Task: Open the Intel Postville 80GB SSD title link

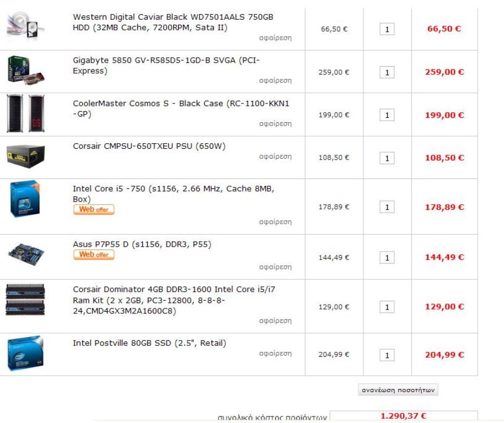Action: point(149,343)
